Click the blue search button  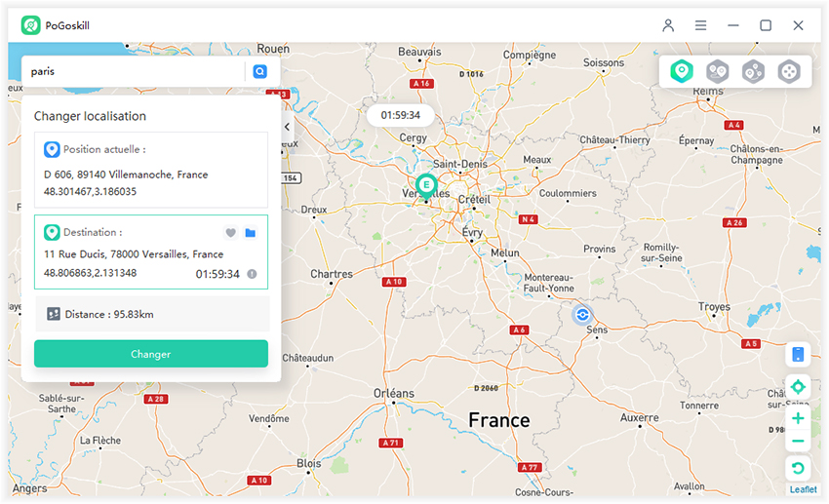pos(259,71)
